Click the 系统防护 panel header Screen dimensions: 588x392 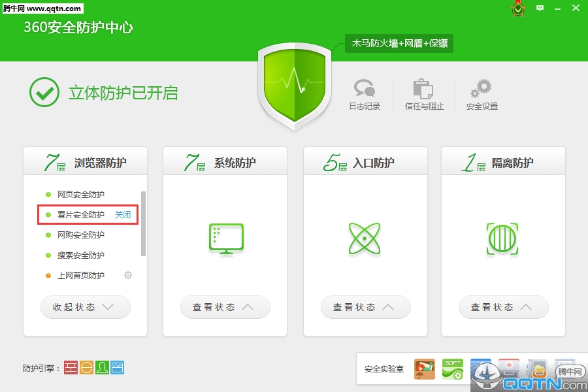tap(225, 161)
